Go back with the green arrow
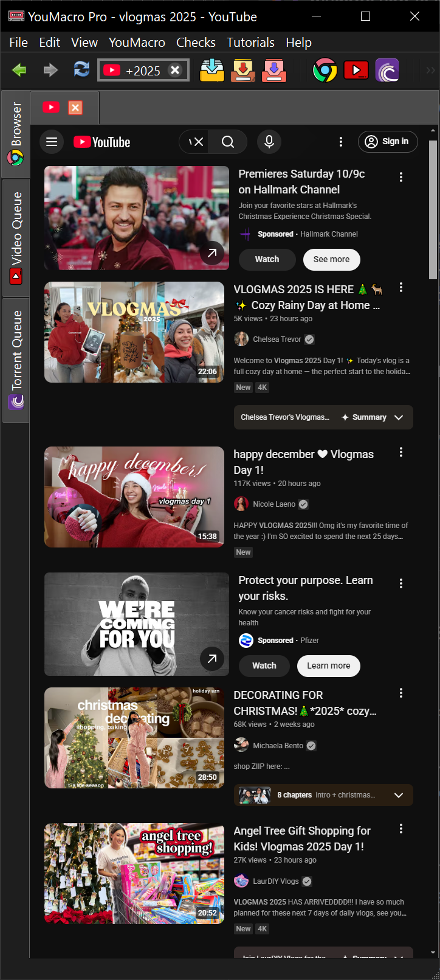Viewport: 440px width, 980px height. (x=19, y=70)
